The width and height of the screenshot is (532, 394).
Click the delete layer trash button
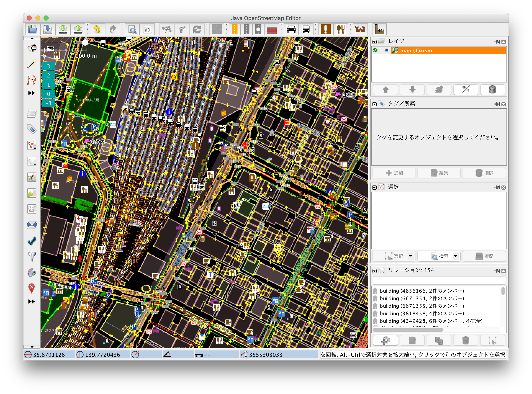[x=492, y=90]
